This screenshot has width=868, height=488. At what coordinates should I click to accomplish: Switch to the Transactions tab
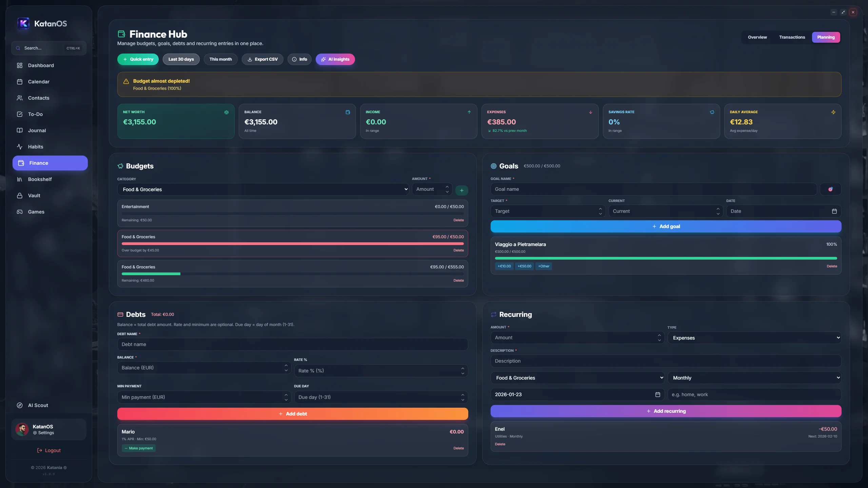(792, 37)
